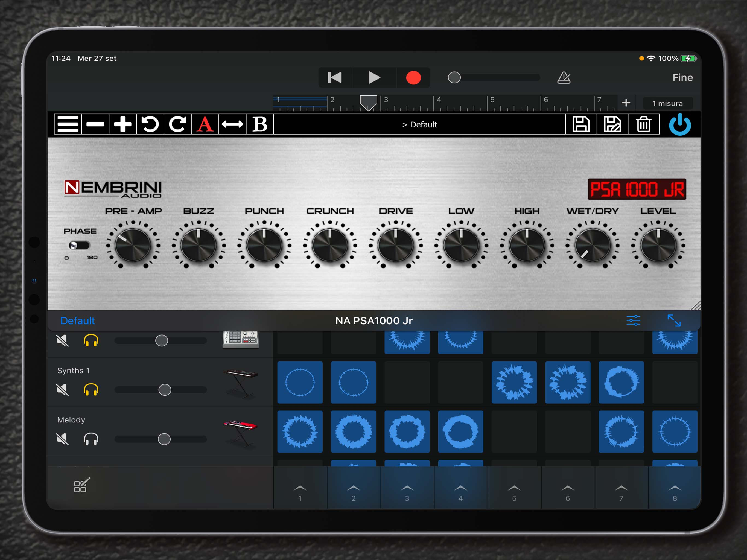This screenshot has height=560, width=747.
Task: Click the Melody track volume slider
Action: click(164, 439)
